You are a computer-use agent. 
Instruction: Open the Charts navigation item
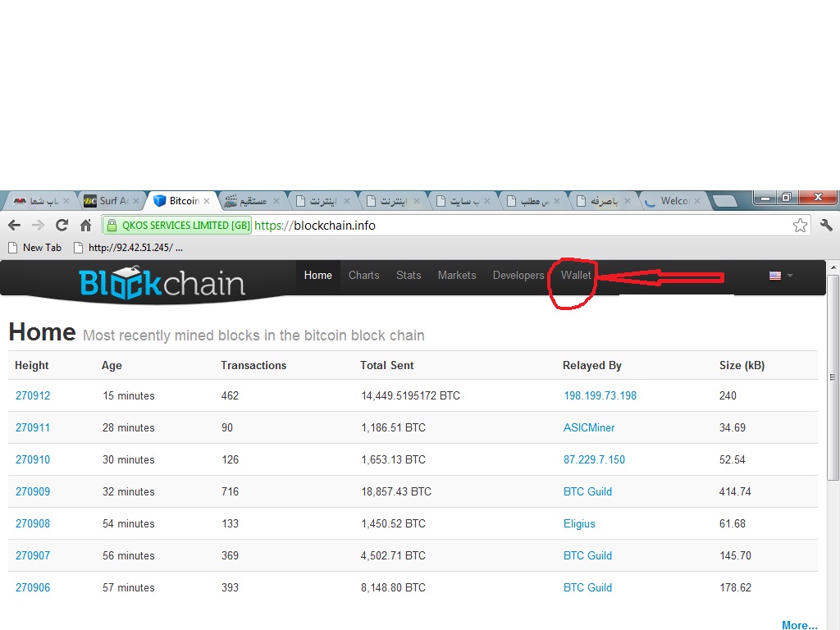tap(363, 276)
